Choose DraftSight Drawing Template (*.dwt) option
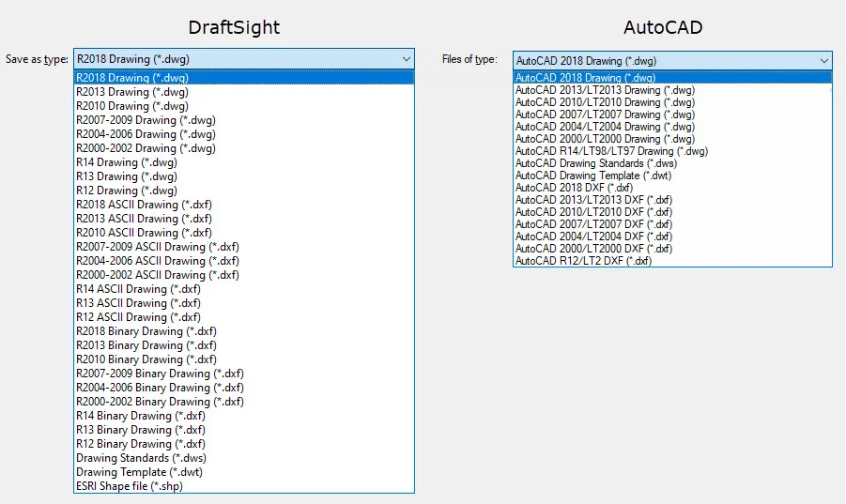 (139, 472)
